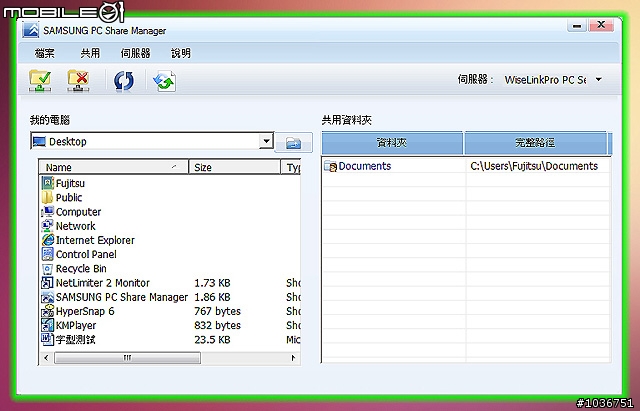
Task: Click the 1.73 KB size value
Action: coord(212,283)
